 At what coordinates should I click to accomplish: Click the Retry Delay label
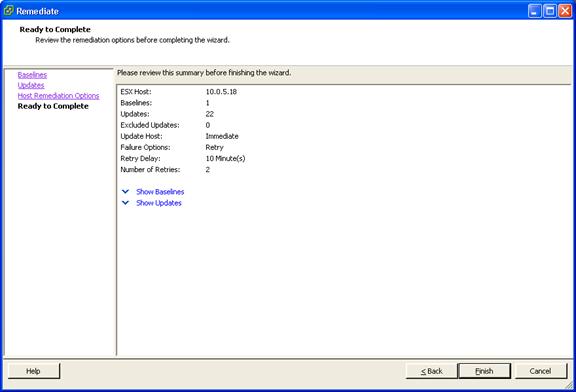[140, 158]
